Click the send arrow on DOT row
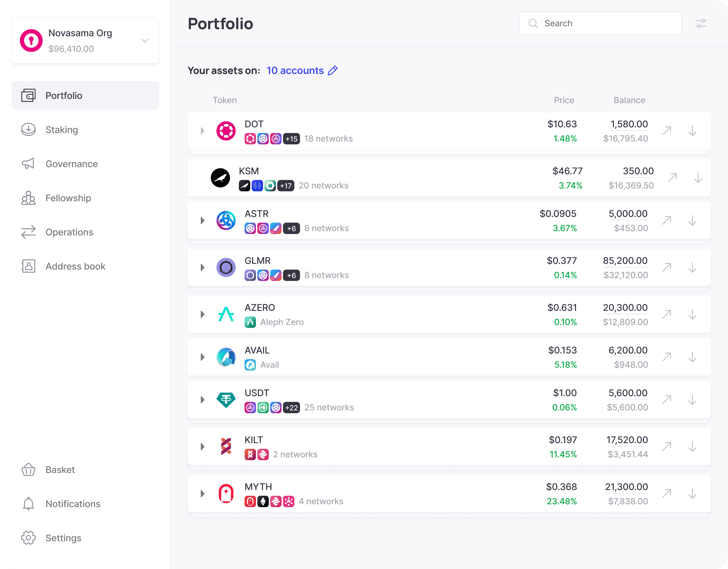728x569 pixels. click(x=667, y=131)
